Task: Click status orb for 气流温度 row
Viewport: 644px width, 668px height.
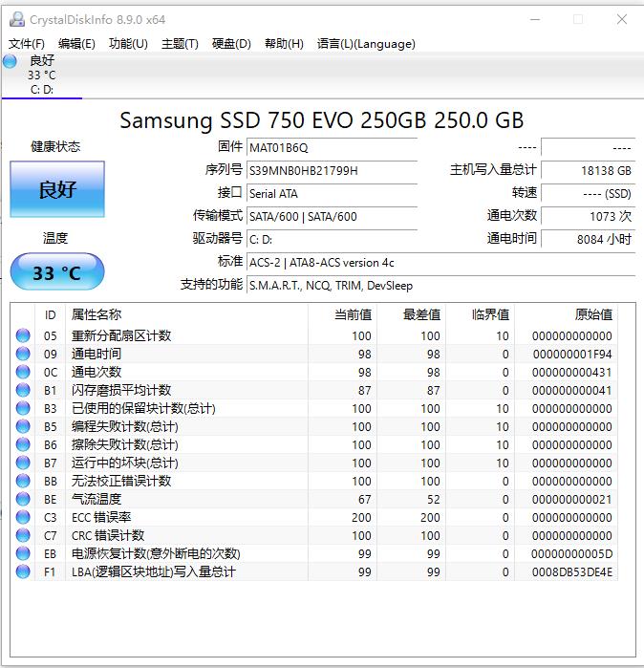Action: pyautogui.click(x=23, y=499)
